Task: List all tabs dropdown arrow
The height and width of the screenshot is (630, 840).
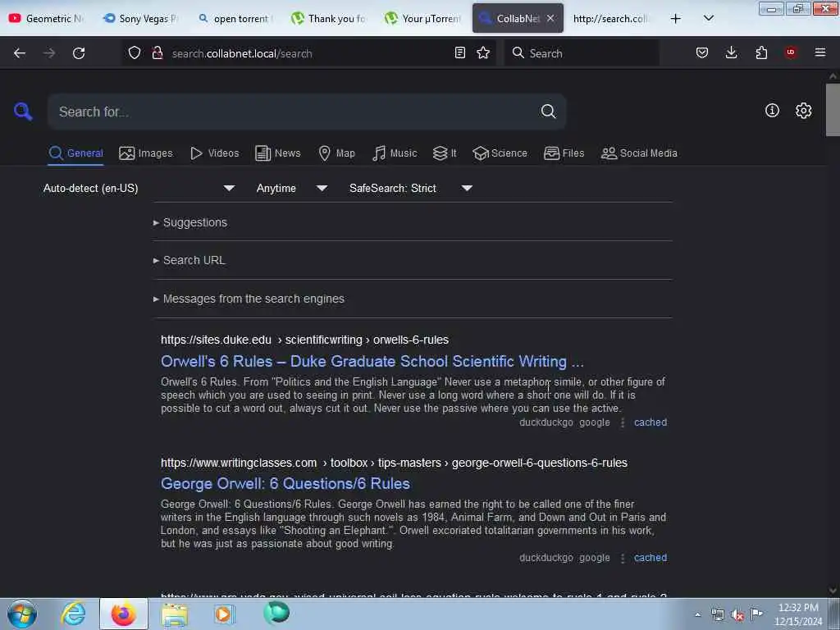Action: pyautogui.click(x=708, y=18)
